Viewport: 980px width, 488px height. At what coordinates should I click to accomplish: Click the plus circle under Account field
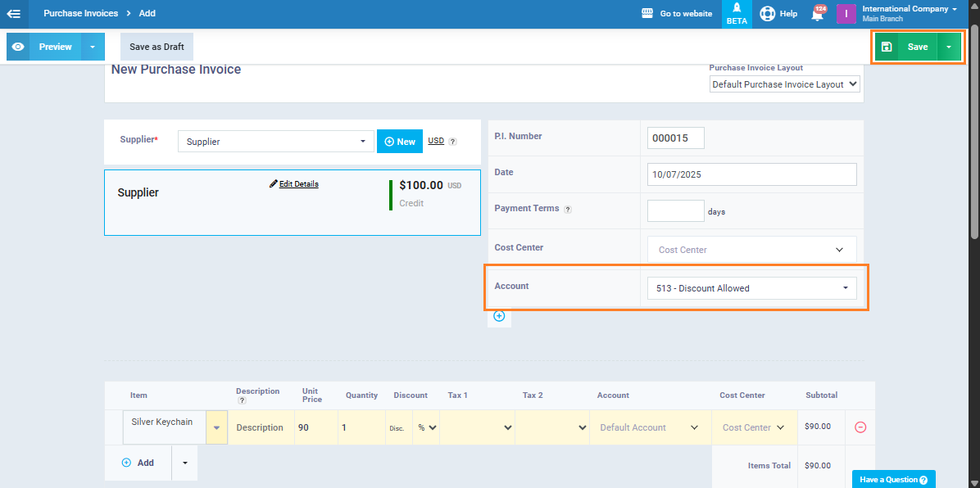(499, 316)
